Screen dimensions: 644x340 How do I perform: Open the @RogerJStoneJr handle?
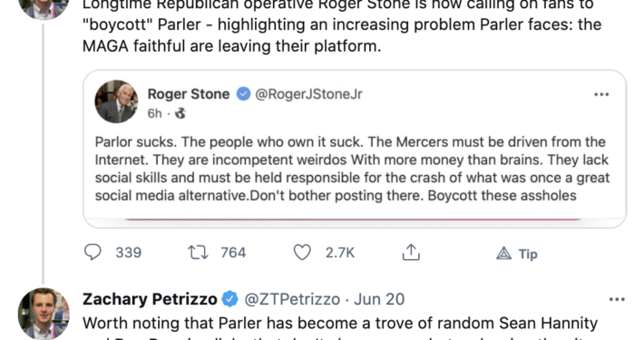tap(309, 94)
